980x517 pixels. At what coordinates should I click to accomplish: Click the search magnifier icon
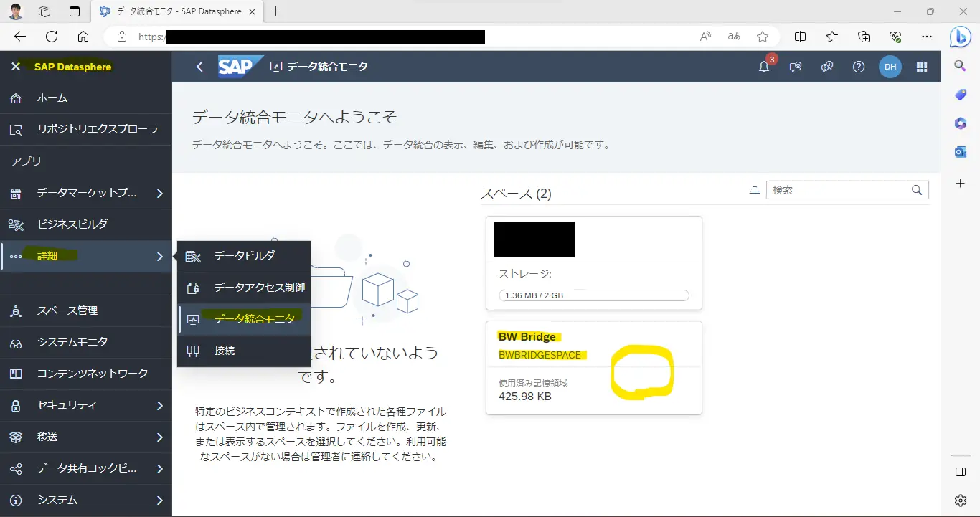[917, 190]
